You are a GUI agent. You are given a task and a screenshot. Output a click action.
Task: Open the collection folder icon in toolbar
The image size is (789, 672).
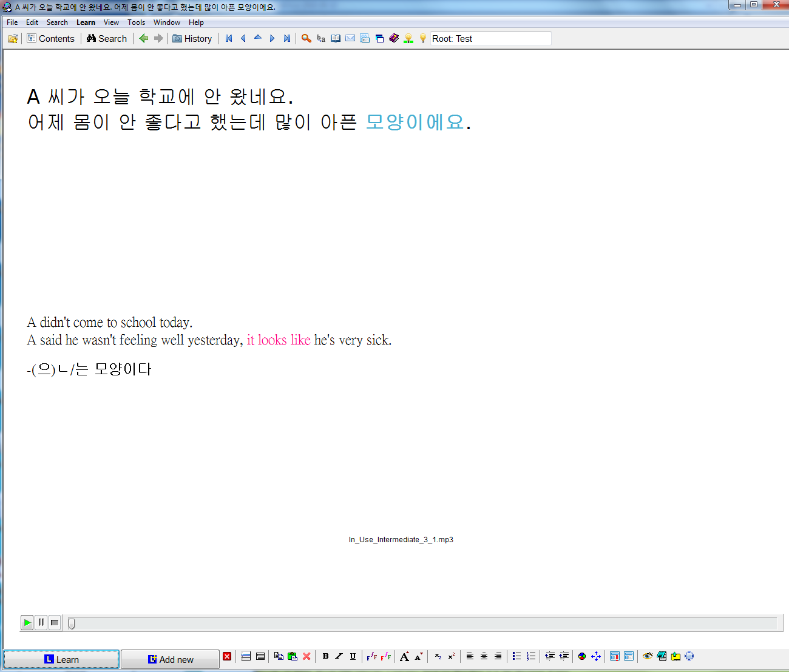(x=12, y=38)
